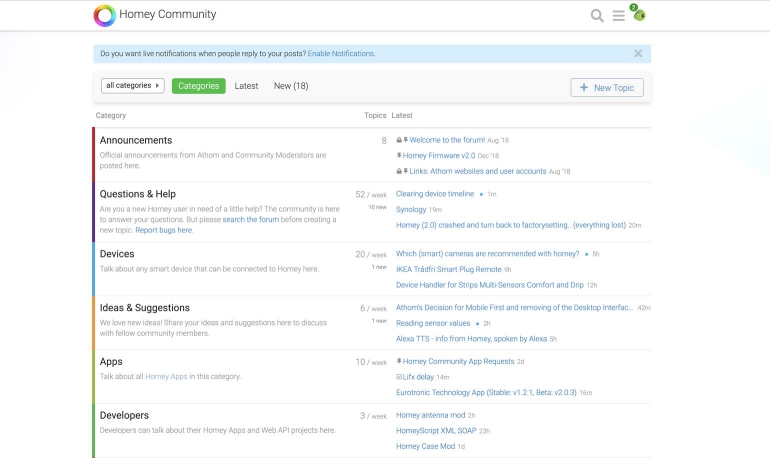Open the user avatar notifications menu
This screenshot has height=458, width=770.
(x=639, y=15)
